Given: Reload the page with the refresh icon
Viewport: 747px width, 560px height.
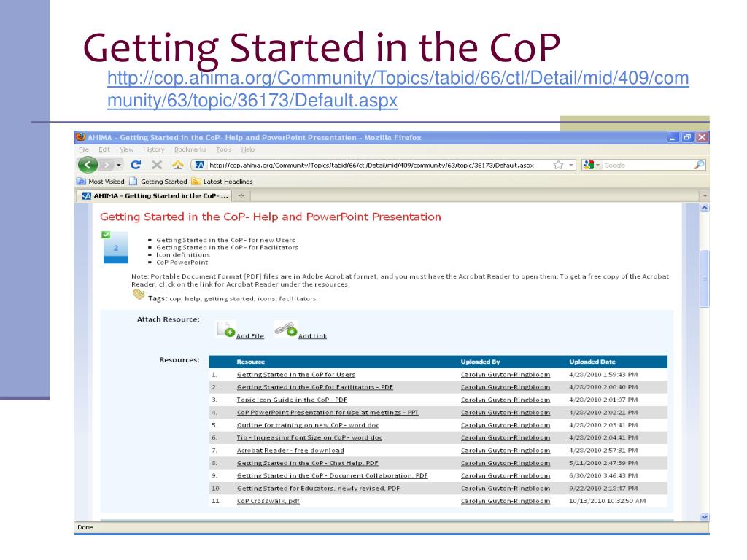Looking at the screenshot, I should [136, 165].
